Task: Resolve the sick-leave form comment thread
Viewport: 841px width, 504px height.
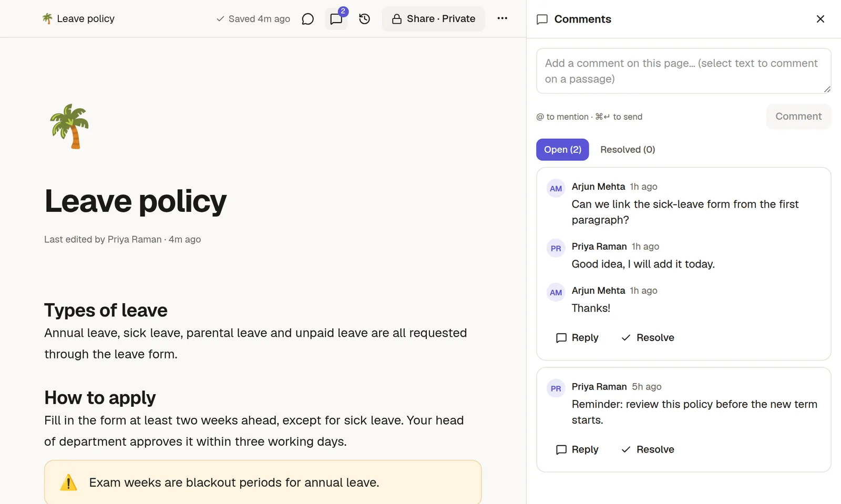Action: tap(648, 337)
